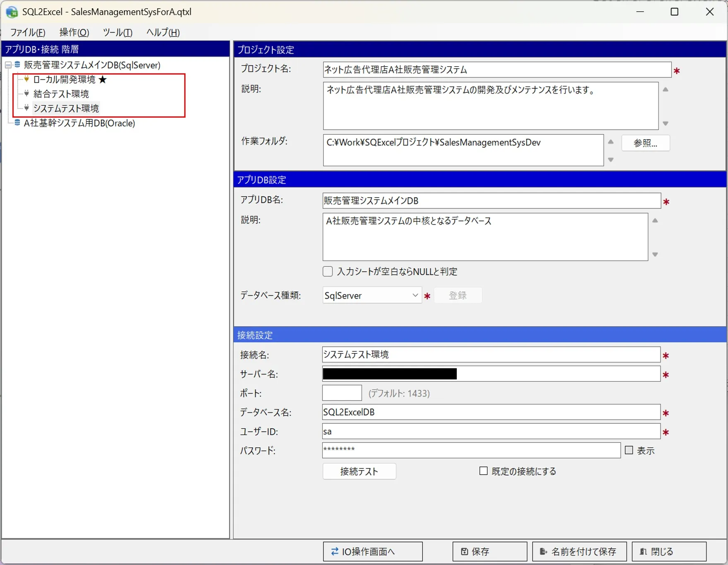Viewport: 728px width, 565px height.
Task: Open the ツール(T) menu
Action: click(118, 32)
